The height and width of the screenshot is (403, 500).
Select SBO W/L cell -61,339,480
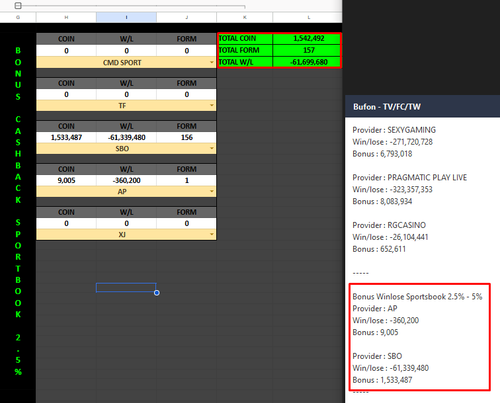(x=126, y=137)
